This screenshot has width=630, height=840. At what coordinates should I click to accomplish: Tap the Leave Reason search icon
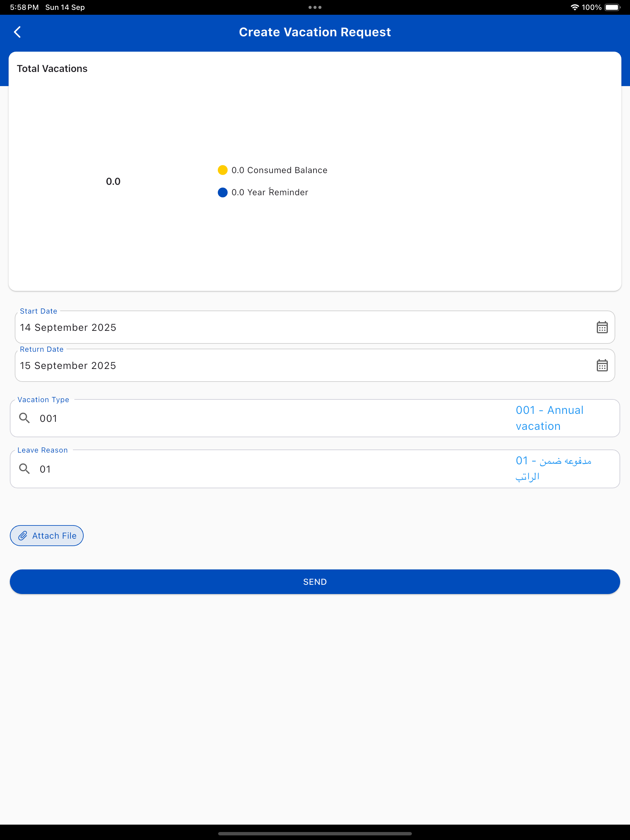pyautogui.click(x=24, y=469)
